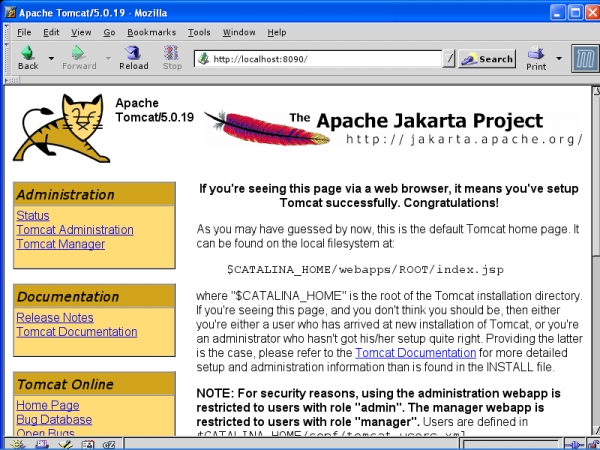600x450 pixels.
Task: Open the Bug Database link
Action: [x=54, y=419]
